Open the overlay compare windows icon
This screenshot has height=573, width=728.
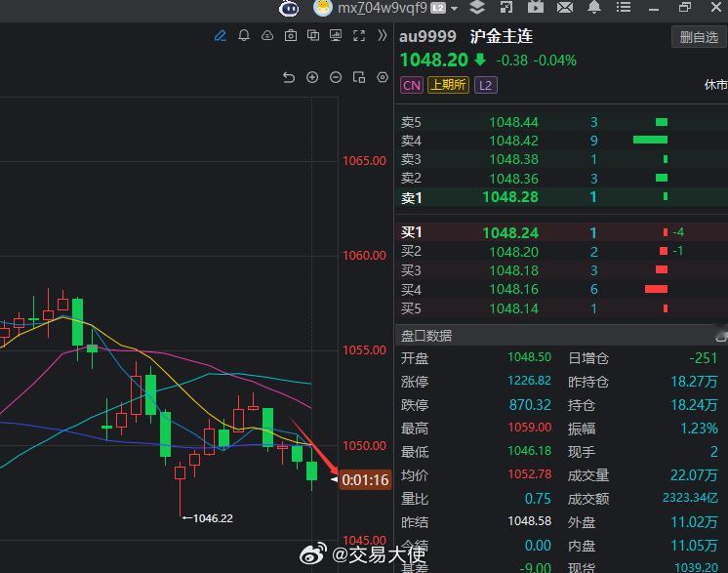[313, 36]
